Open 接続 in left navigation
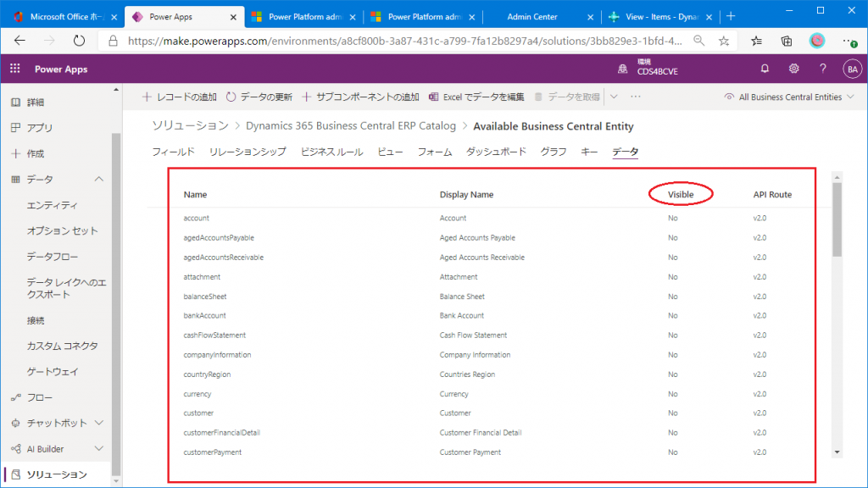The image size is (868, 488). pyautogui.click(x=36, y=320)
